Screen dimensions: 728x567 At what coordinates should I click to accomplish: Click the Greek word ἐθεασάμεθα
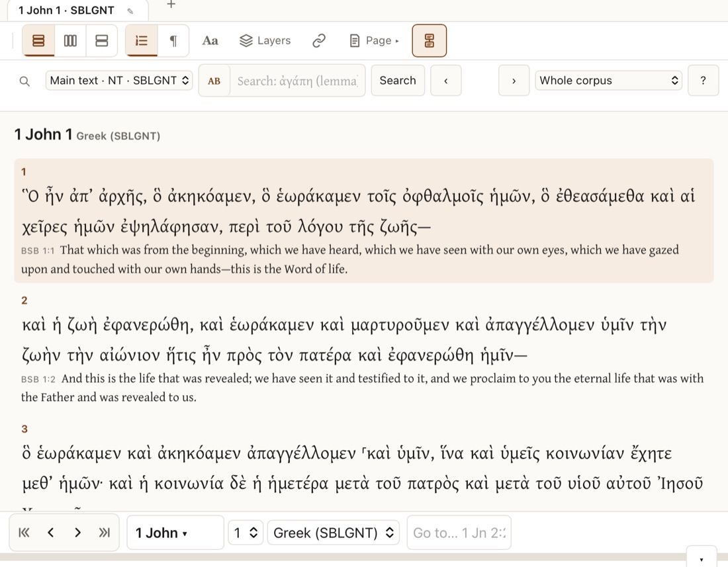pos(599,196)
